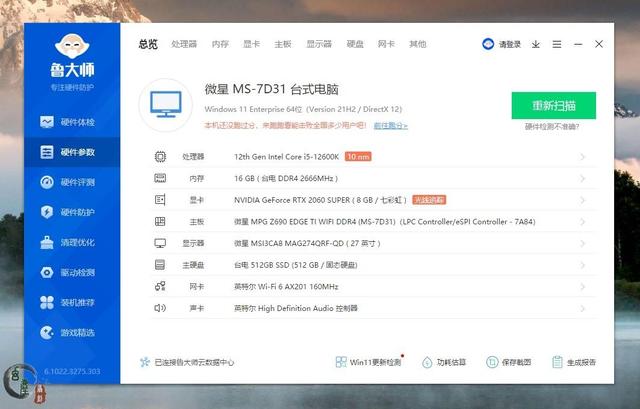The height and width of the screenshot is (409, 640).
Task: Expand the 声卡 row chevron
Action: 582,308
